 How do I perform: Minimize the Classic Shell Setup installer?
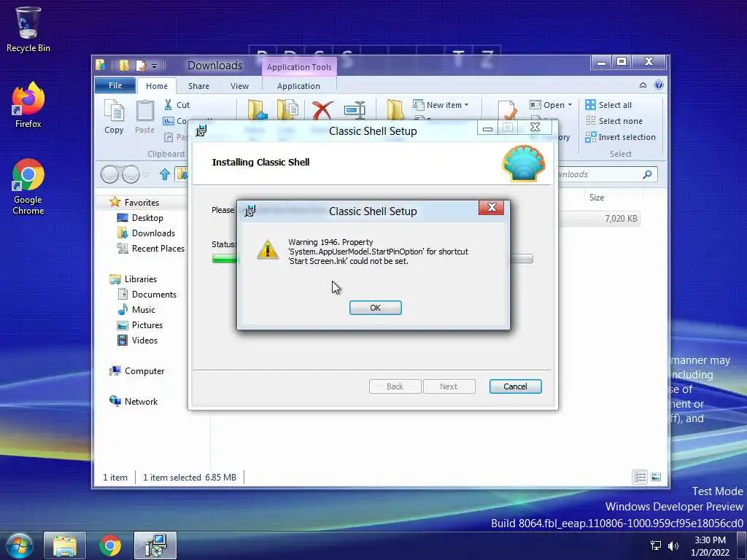coord(487,128)
